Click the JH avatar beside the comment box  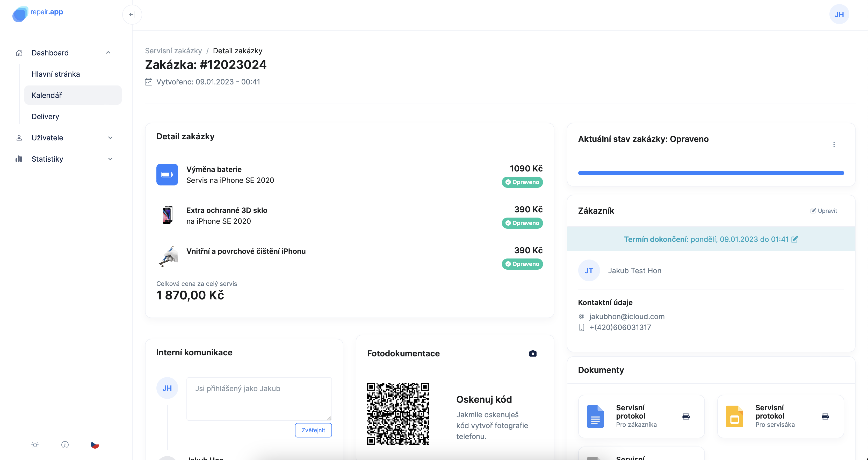167,388
